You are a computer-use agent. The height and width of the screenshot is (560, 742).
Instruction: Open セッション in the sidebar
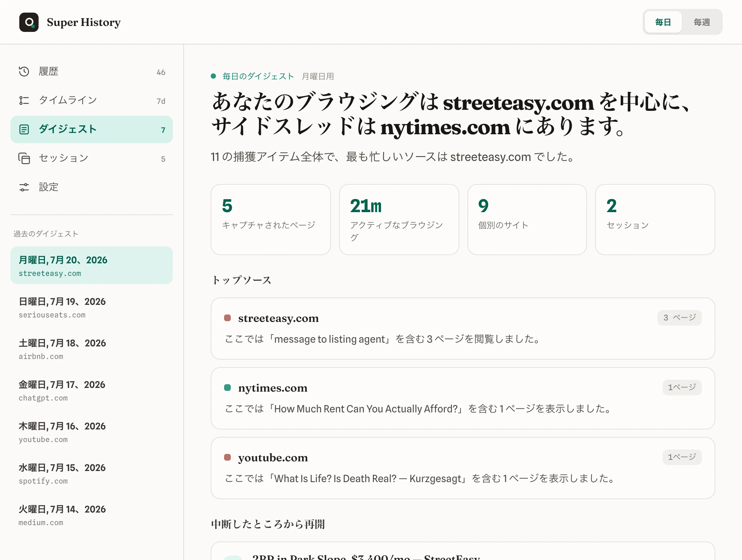click(x=92, y=158)
